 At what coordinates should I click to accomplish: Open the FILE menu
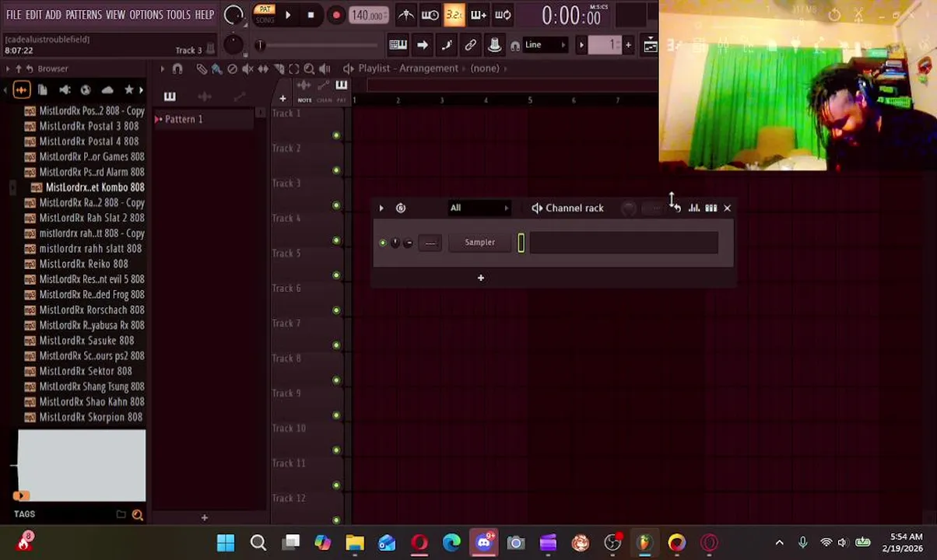pyautogui.click(x=14, y=15)
